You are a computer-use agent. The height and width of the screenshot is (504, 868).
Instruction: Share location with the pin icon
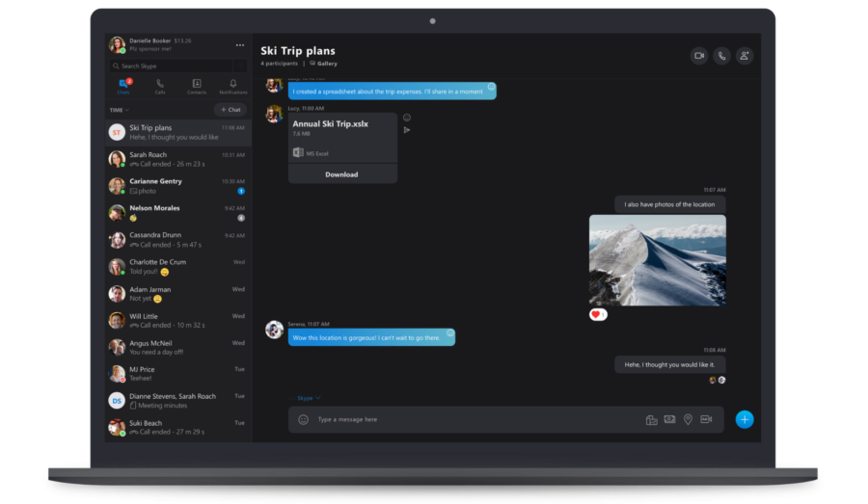(x=688, y=420)
